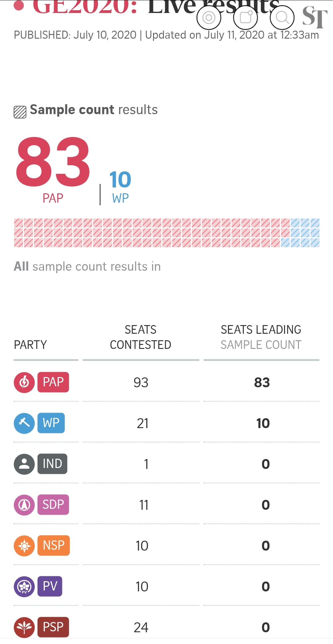Select the blue WP party label

pos(51,423)
